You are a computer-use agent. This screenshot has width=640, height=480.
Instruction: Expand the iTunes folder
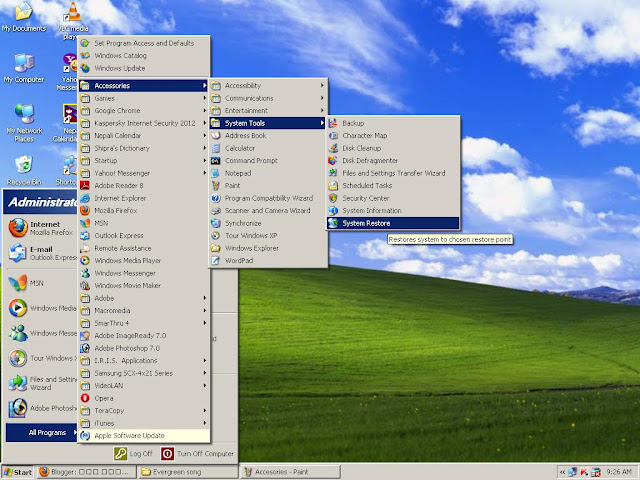pos(144,423)
